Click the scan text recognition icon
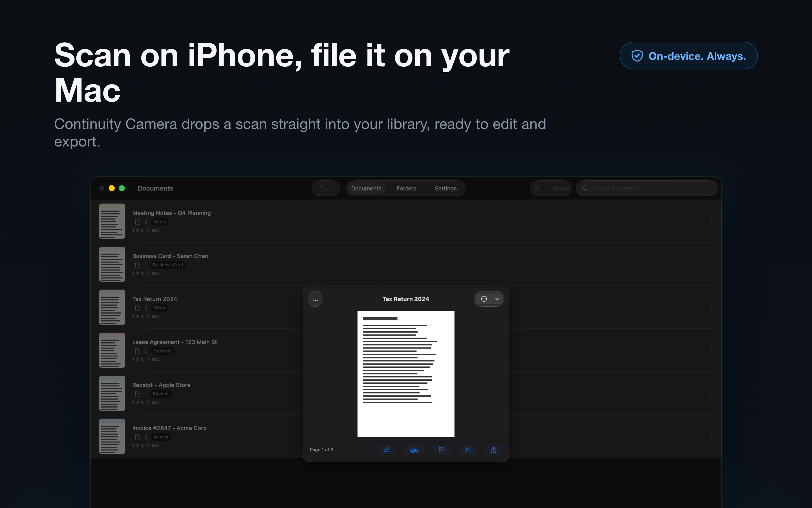 467,450
